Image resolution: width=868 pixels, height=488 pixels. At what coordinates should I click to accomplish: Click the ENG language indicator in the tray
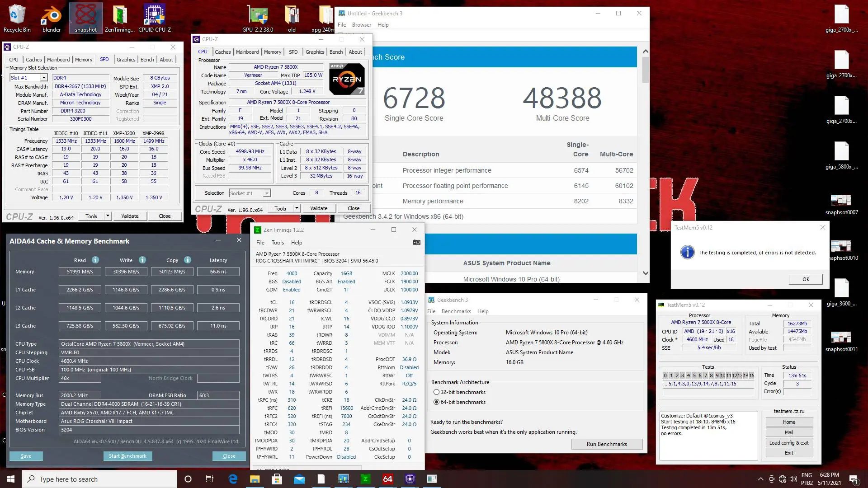coord(807,475)
